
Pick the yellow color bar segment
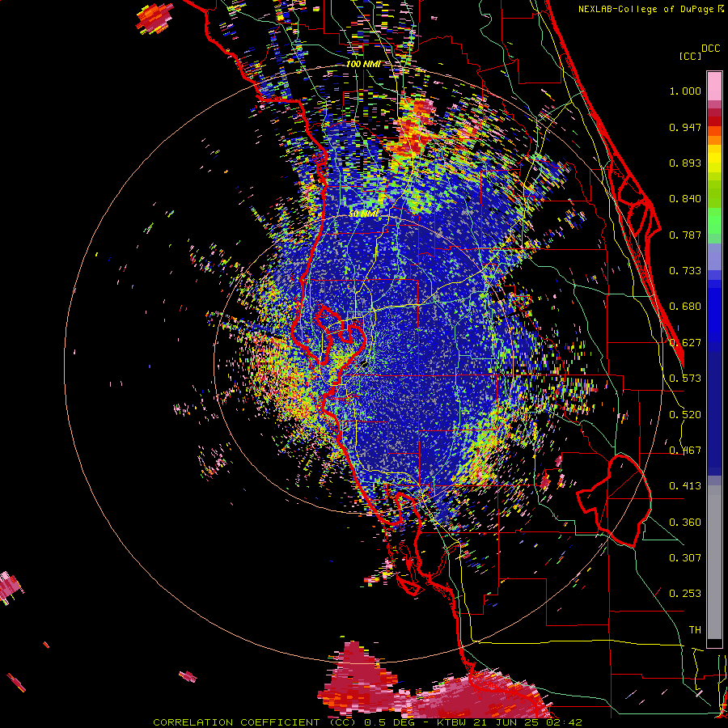point(714,159)
